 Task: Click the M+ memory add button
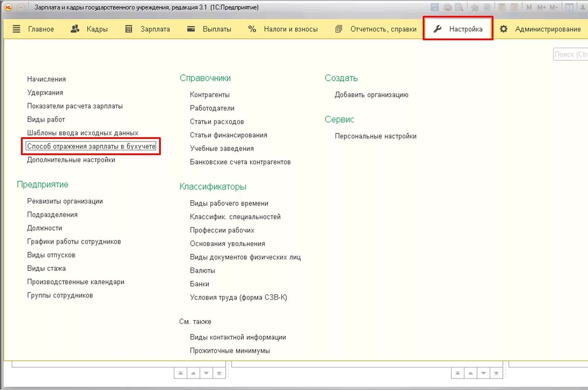coord(541,7)
